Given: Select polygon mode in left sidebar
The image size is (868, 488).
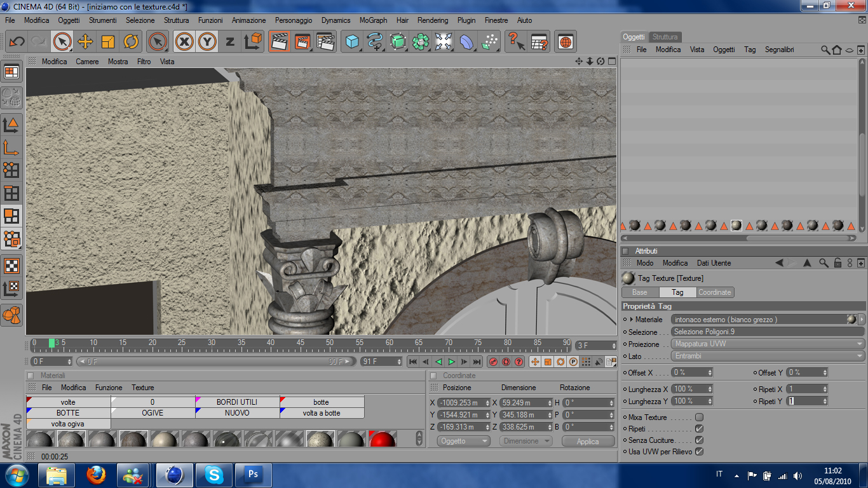Looking at the screenshot, I should point(11,216).
